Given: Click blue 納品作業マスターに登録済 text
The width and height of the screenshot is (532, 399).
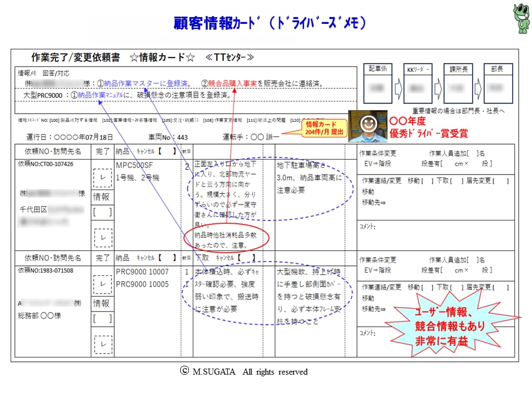Looking at the screenshot, I should coord(146,84).
